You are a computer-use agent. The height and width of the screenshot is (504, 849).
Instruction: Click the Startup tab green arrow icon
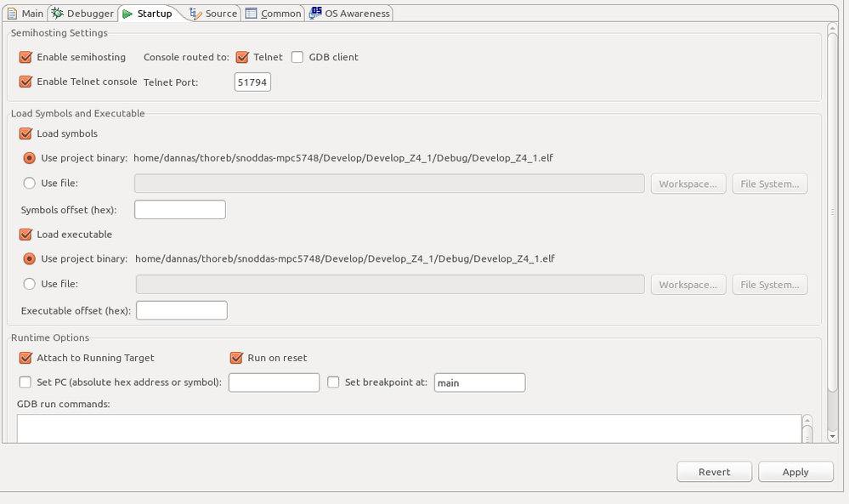pos(127,14)
